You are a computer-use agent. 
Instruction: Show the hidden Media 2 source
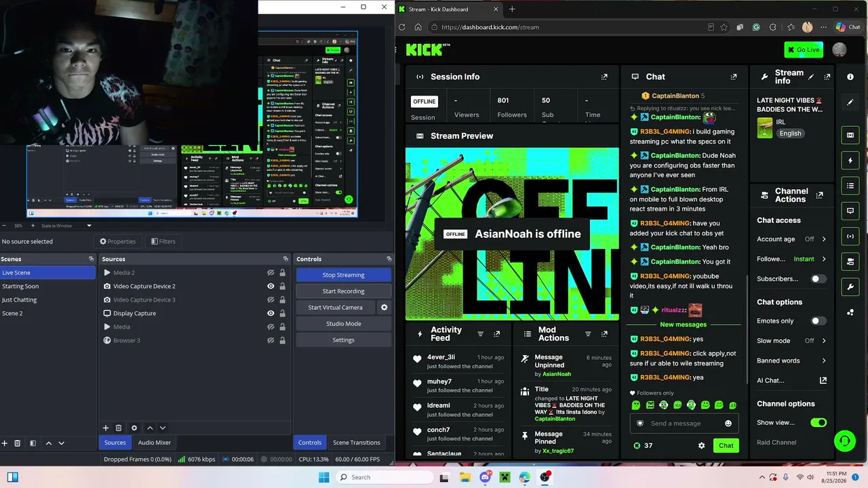click(x=271, y=272)
